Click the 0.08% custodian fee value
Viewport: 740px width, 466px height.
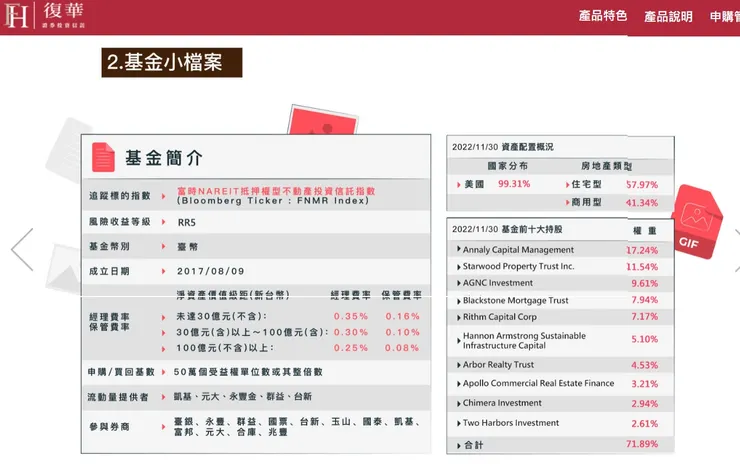pos(402,348)
